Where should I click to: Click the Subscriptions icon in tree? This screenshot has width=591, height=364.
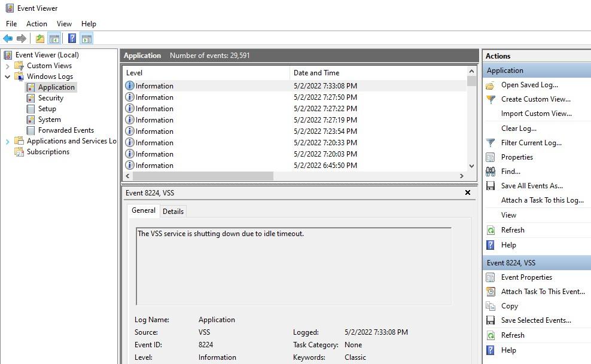click(x=19, y=152)
